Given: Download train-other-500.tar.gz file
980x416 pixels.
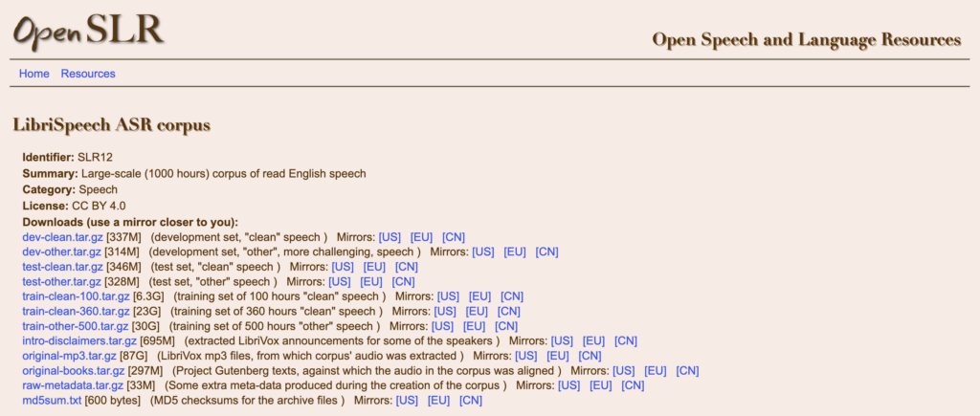Looking at the screenshot, I should click(76, 327).
